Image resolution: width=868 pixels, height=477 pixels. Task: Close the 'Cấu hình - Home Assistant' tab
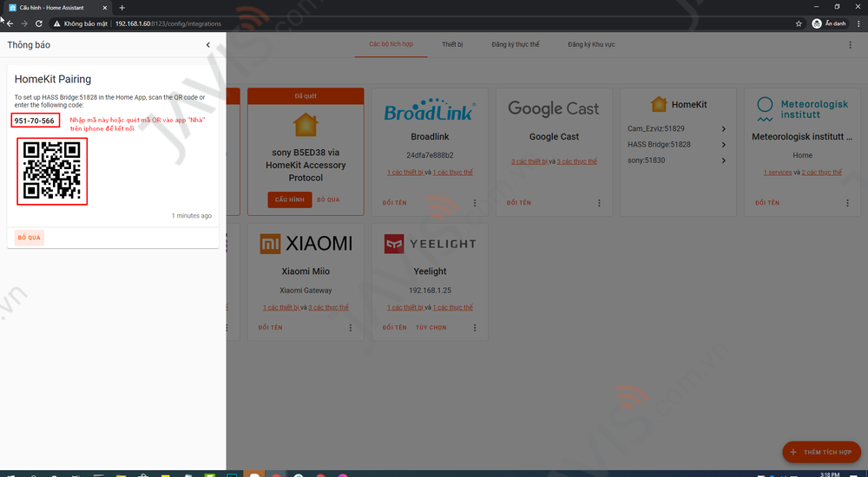(105, 8)
